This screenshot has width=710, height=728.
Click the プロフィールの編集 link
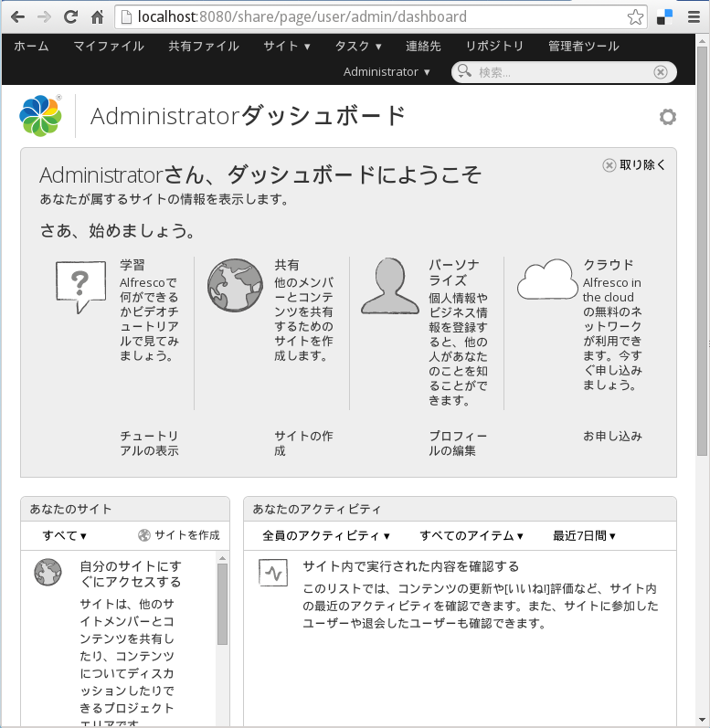click(x=458, y=443)
